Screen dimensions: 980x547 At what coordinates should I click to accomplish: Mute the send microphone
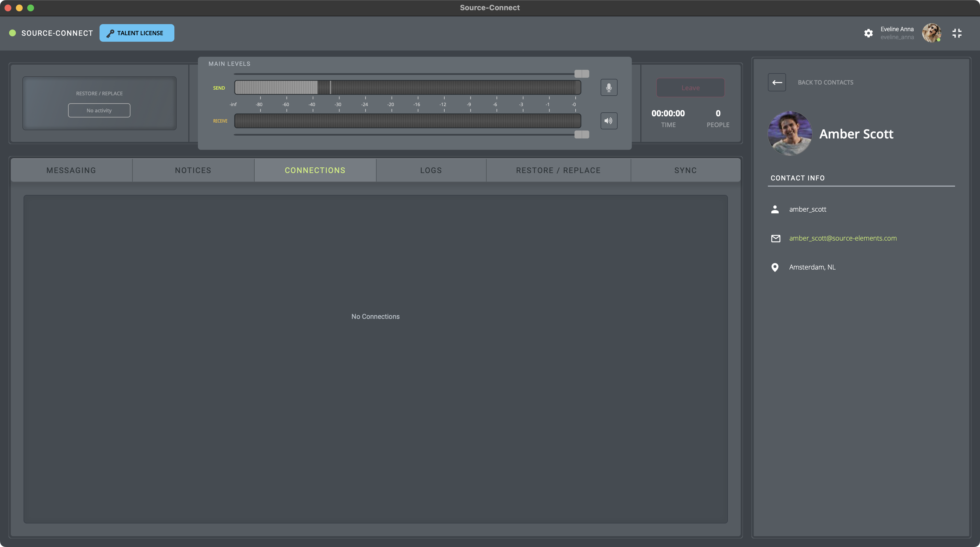click(x=609, y=88)
